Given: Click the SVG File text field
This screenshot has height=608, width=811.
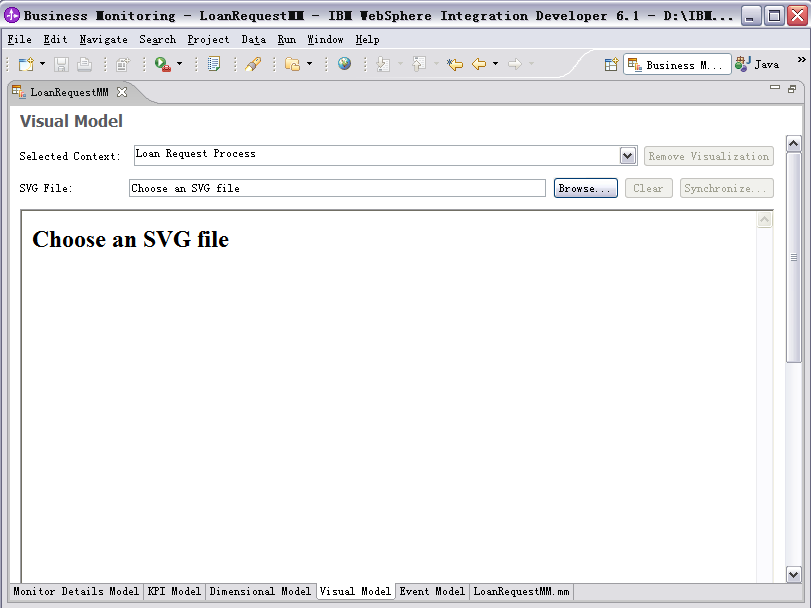Looking at the screenshot, I should click(337, 188).
